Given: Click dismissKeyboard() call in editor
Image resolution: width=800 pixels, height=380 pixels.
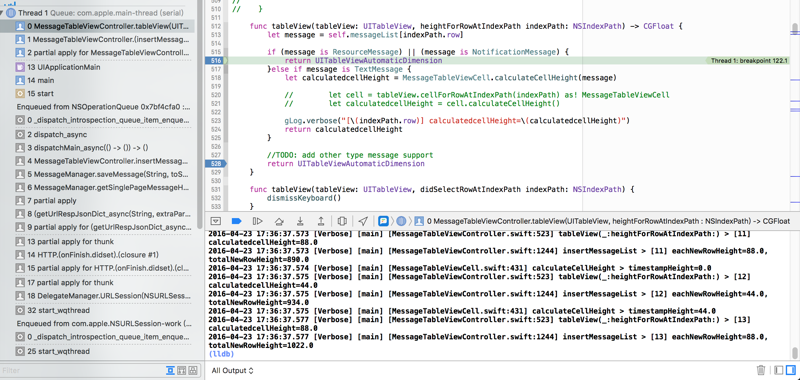Looking at the screenshot, I should tap(304, 198).
